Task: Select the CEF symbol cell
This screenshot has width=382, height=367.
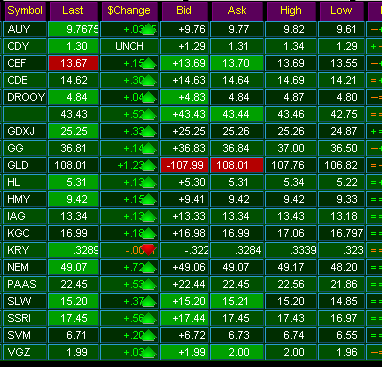Action: click(x=25, y=63)
